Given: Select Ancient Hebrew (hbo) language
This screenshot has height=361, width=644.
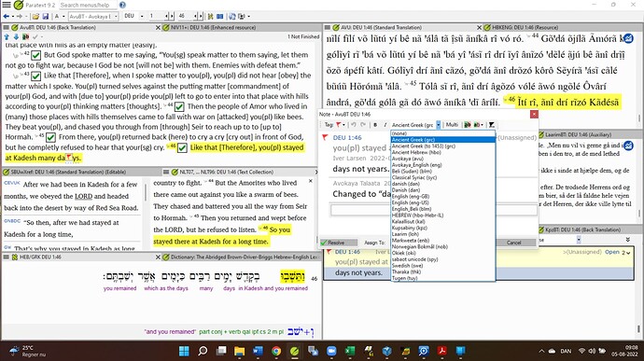Looking at the screenshot, I should [x=442, y=152].
